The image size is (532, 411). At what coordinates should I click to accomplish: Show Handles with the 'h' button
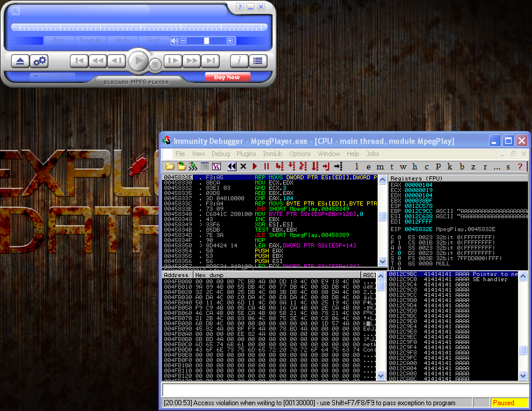point(415,166)
